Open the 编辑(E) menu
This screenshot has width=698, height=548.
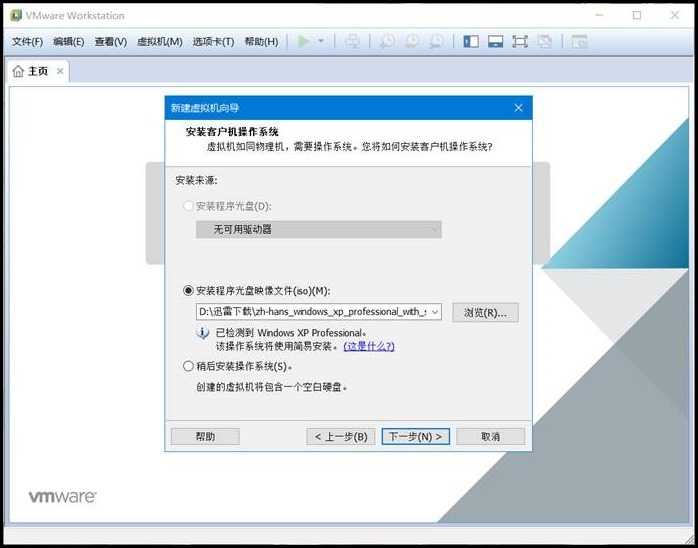(x=69, y=42)
